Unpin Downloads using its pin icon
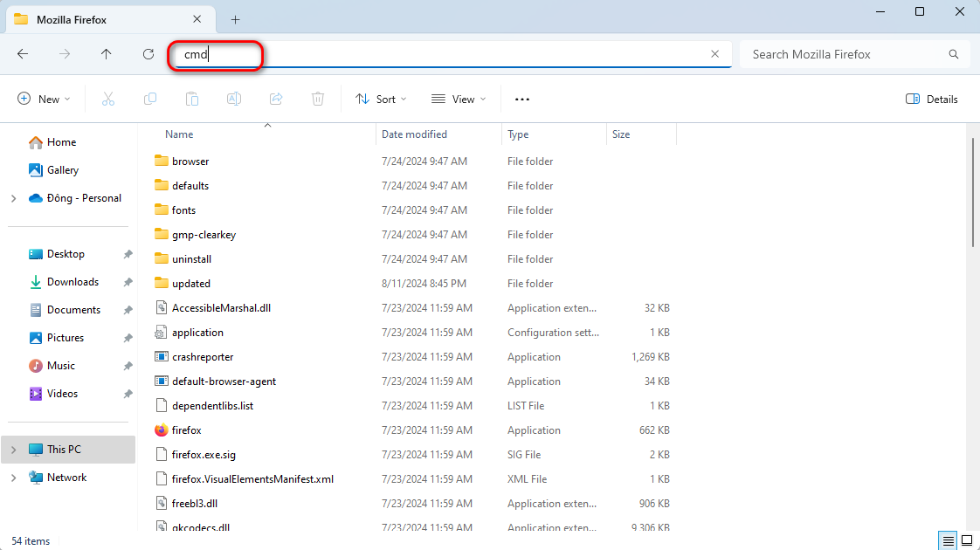 (x=128, y=282)
